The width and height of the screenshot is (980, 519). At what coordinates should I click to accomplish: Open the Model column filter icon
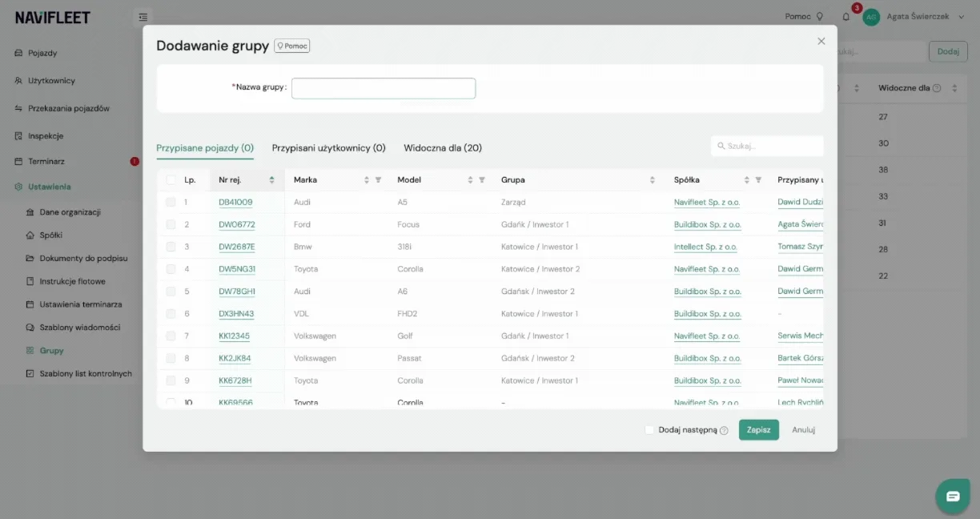482,180
